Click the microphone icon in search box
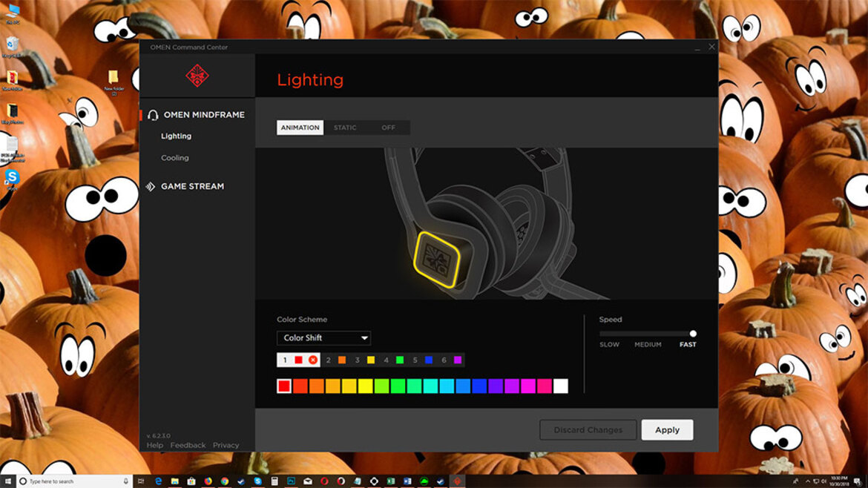The width and height of the screenshot is (868, 488). [125, 481]
